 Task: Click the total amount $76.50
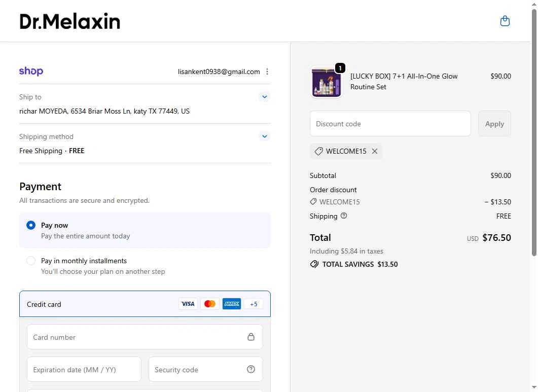(x=496, y=237)
